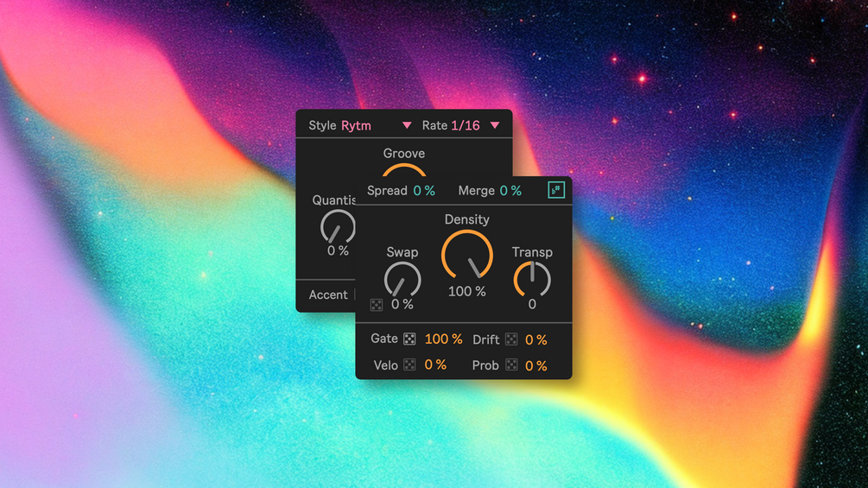This screenshot has height=488, width=868.
Task: Click the Merge 0 % value
Action: [x=510, y=191]
